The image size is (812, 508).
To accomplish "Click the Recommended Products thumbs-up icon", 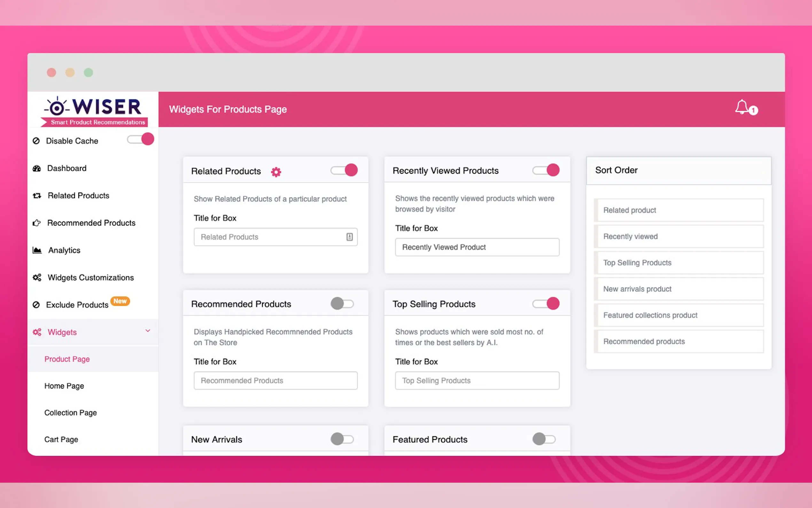I will (x=36, y=223).
